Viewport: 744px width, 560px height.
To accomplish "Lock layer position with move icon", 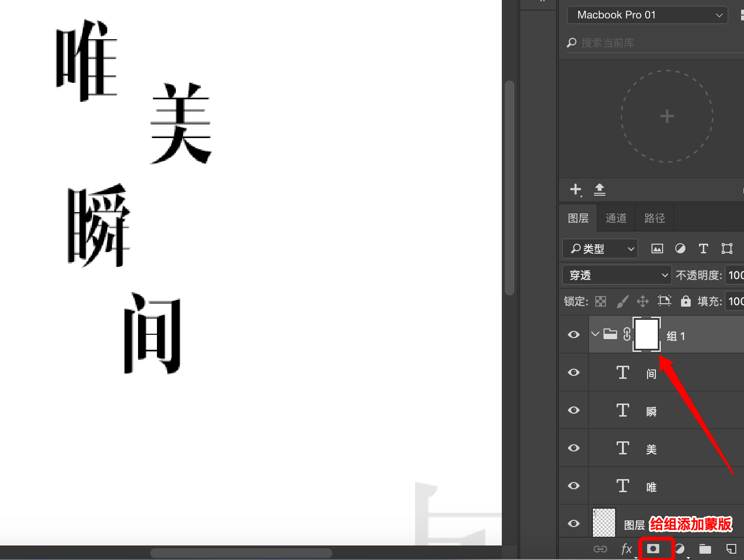I will click(643, 301).
